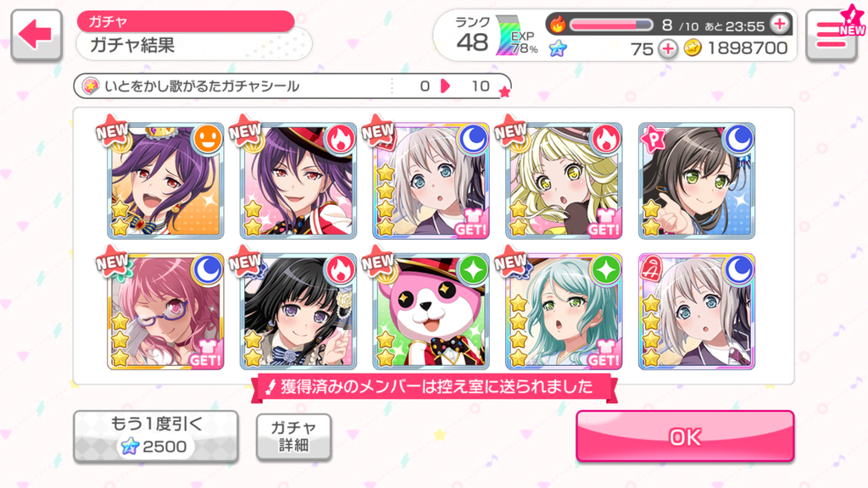The width and height of the screenshot is (868, 488).
Task: Tap the gacha sticker icon in seal bar
Action: click(x=90, y=86)
